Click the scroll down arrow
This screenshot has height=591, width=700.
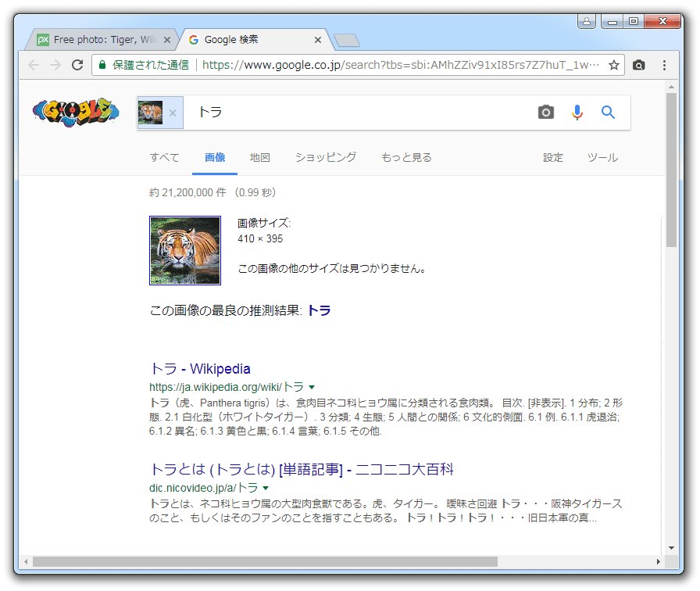click(x=671, y=548)
